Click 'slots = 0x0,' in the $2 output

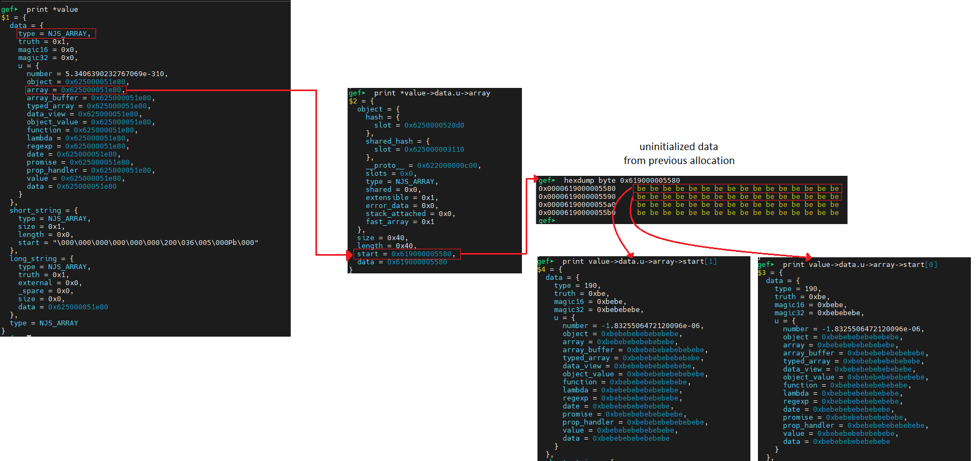[x=391, y=173]
